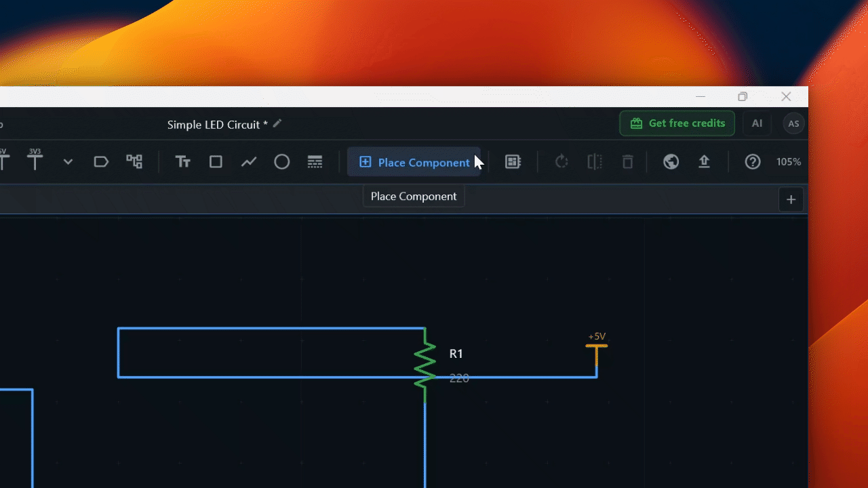This screenshot has height=488, width=868.
Task: Select the hierarchy sheet tool
Action: [x=134, y=162]
